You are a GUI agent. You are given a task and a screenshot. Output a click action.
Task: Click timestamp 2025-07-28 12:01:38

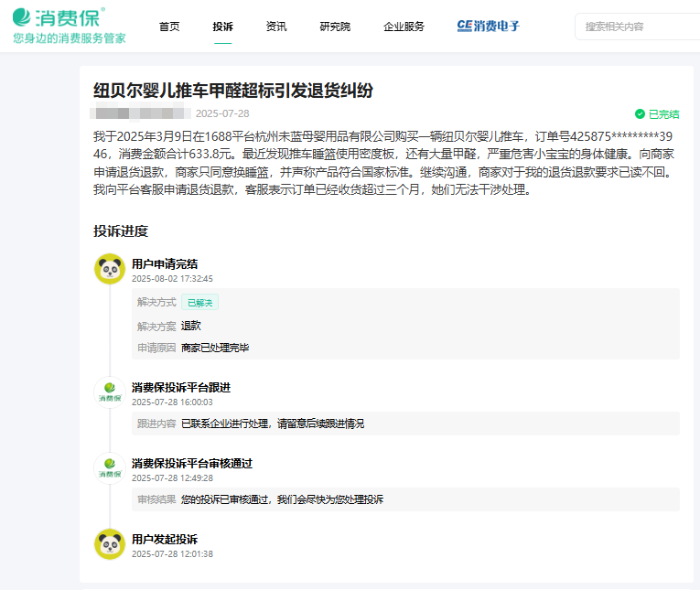click(x=172, y=553)
